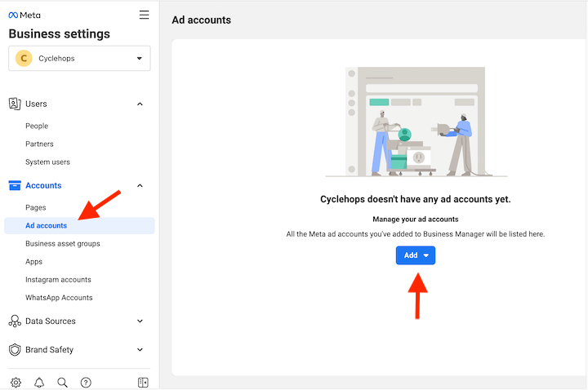588x390 pixels.
Task: Click the Users section label
Action: pos(36,104)
